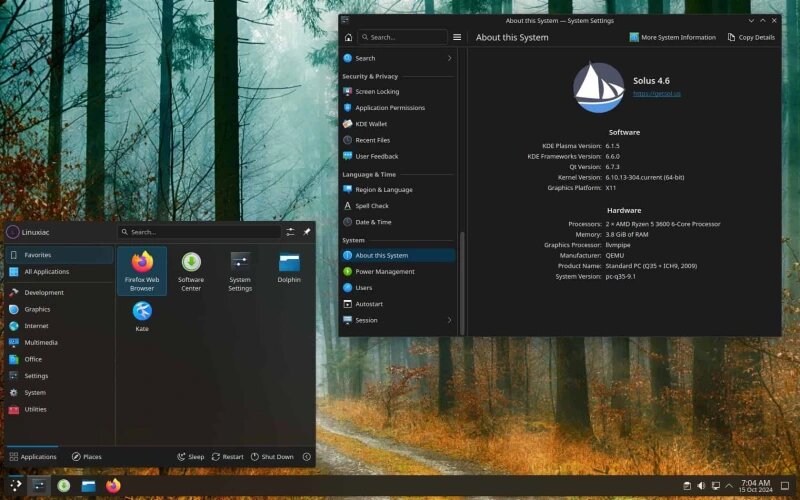Launch Software Center from the launcher favorites
Image resolution: width=800 pixels, height=500 pixels.
191,271
